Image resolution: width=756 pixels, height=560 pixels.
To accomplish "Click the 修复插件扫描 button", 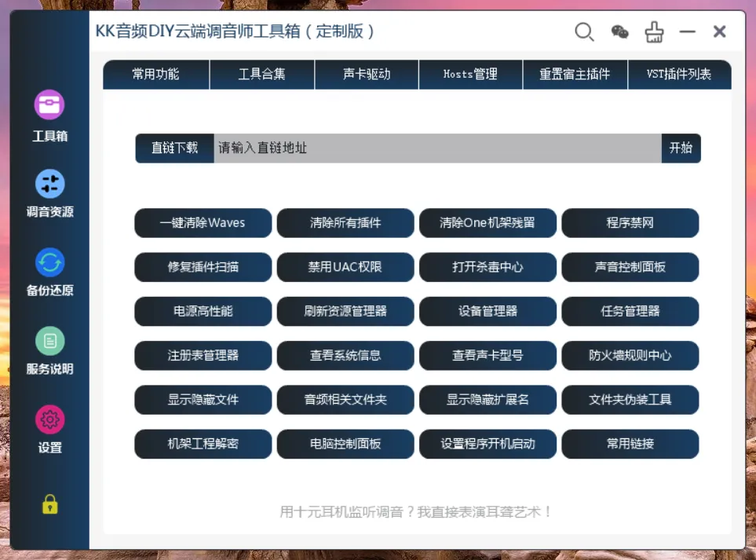I will 203,267.
